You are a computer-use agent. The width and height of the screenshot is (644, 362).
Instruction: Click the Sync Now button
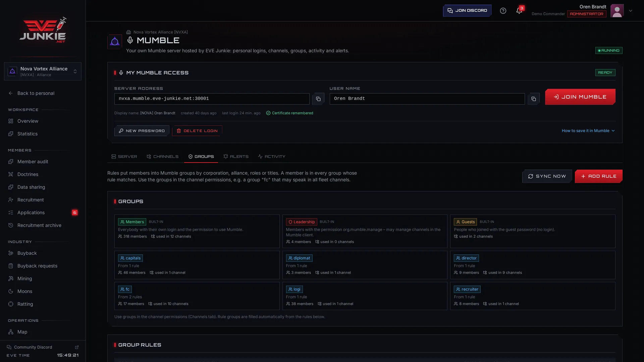(x=547, y=176)
